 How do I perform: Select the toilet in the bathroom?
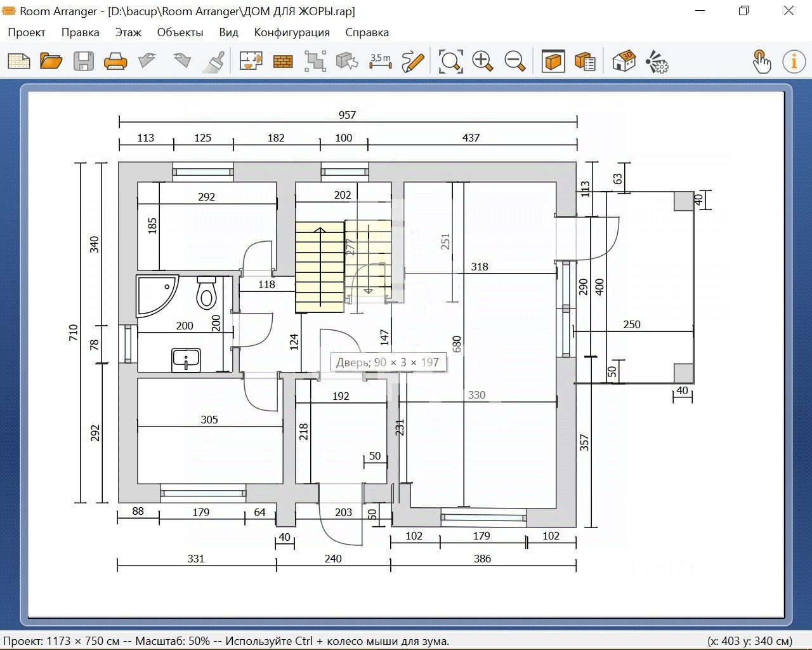pos(206,292)
